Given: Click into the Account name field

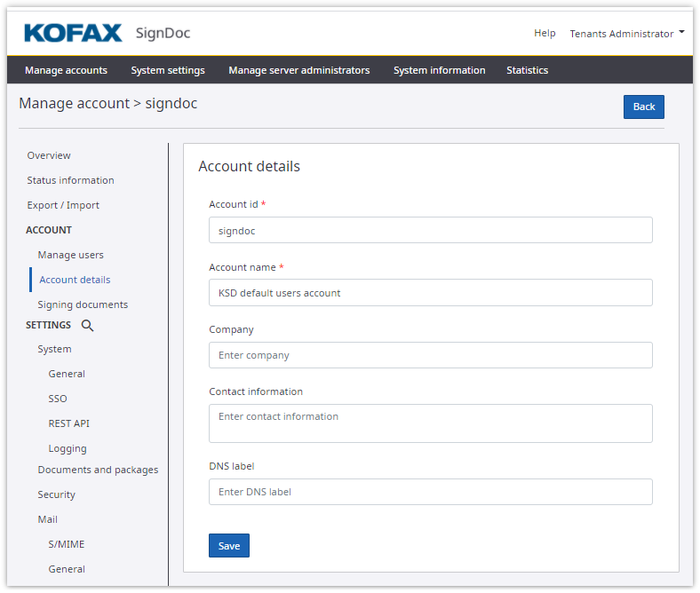Looking at the screenshot, I should (x=430, y=293).
